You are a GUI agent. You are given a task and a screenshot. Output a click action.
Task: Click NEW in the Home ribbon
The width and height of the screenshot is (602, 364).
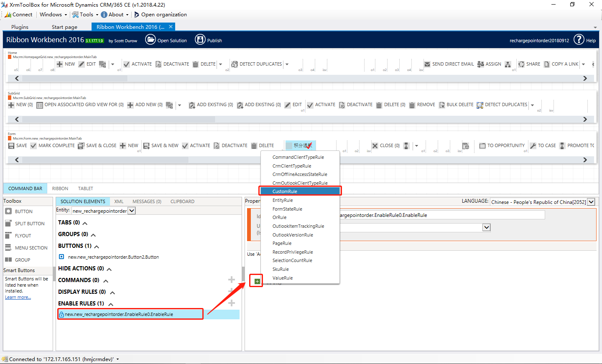pyautogui.click(x=66, y=64)
